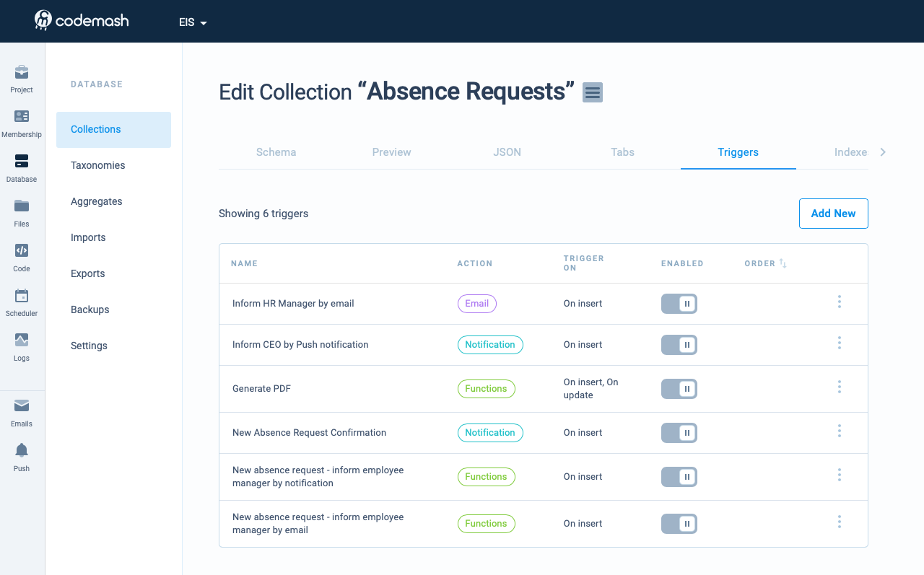Switch to the Schema tab
This screenshot has width=924, height=575.
pyautogui.click(x=276, y=152)
